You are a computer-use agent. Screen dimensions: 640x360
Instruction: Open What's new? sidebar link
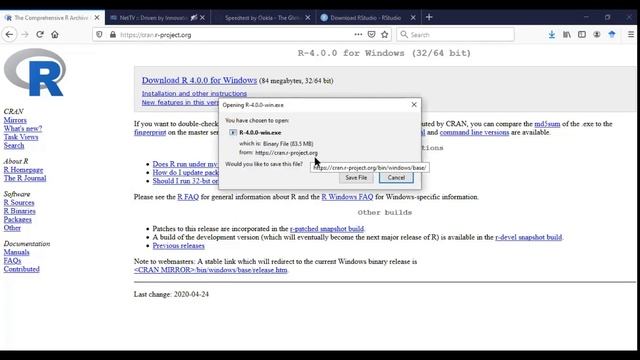23,129
